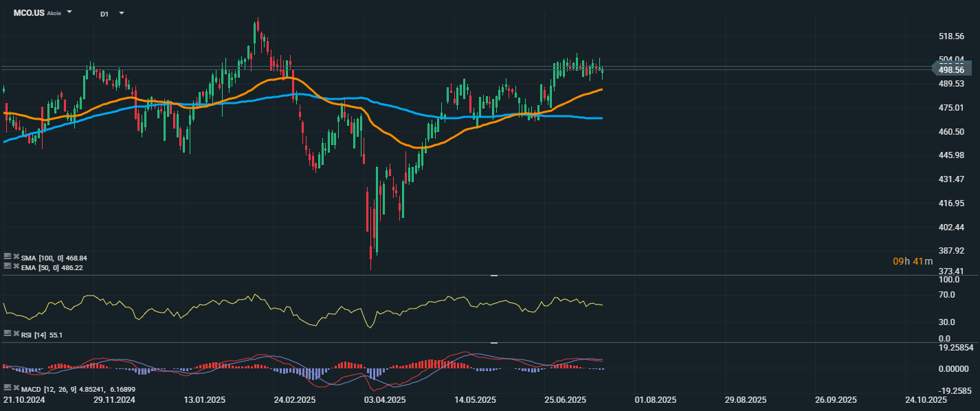980x411 pixels.
Task: Grab the divider handle above MACD pane
Action: 493,342
